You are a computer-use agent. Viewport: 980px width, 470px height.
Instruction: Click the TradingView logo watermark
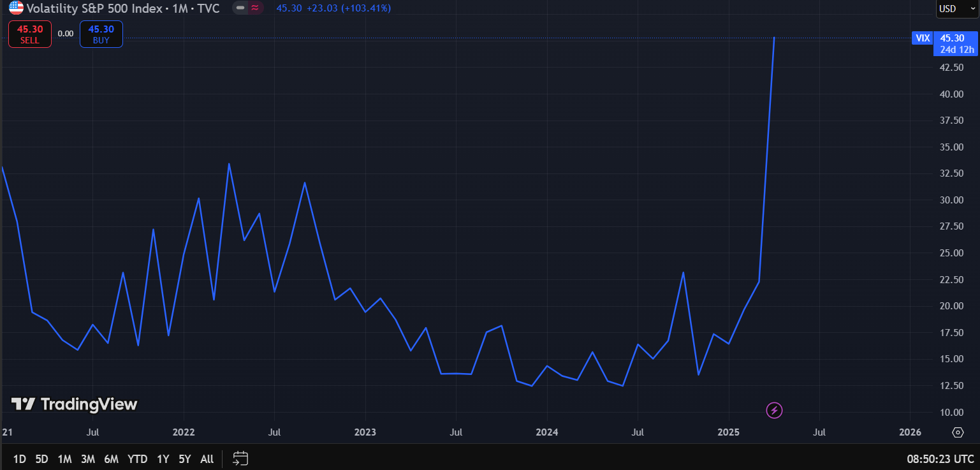coord(73,404)
